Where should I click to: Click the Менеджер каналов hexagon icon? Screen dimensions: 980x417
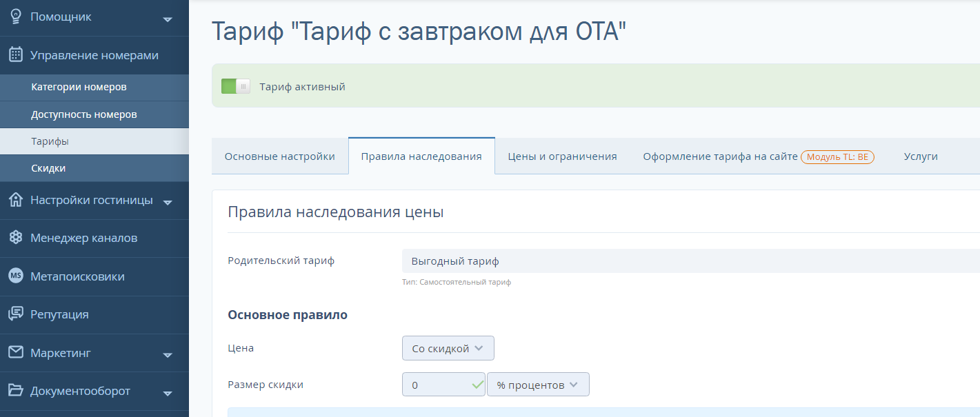15,238
